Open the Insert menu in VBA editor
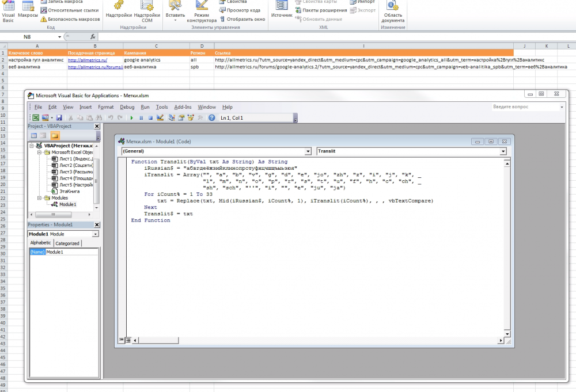Viewport: 576px width, 392px height. click(86, 107)
